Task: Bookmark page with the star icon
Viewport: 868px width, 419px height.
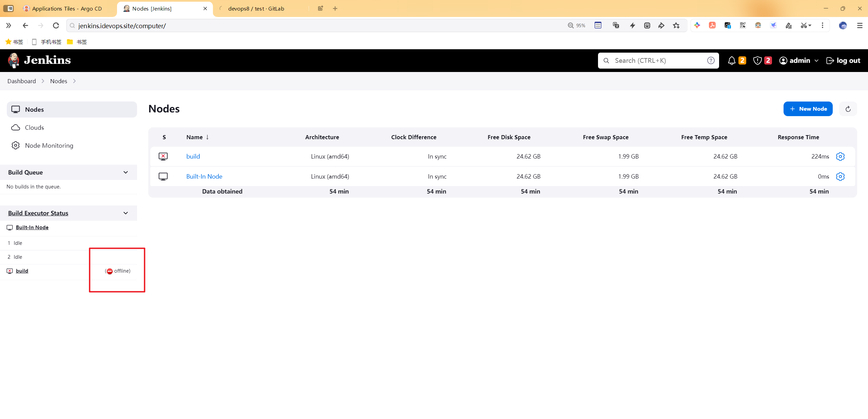Action: (x=676, y=25)
